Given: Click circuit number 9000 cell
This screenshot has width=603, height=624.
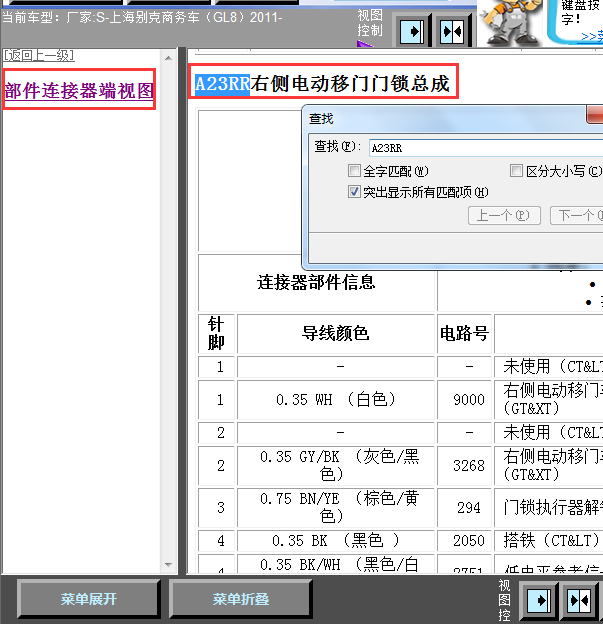Looking at the screenshot, I should (x=464, y=400).
